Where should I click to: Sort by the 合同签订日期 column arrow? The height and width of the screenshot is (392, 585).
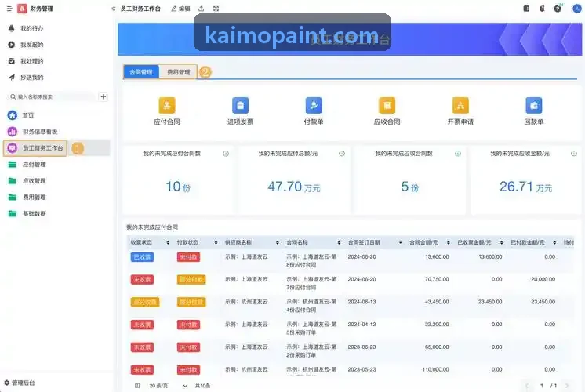pyautogui.click(x=400, y=242)
